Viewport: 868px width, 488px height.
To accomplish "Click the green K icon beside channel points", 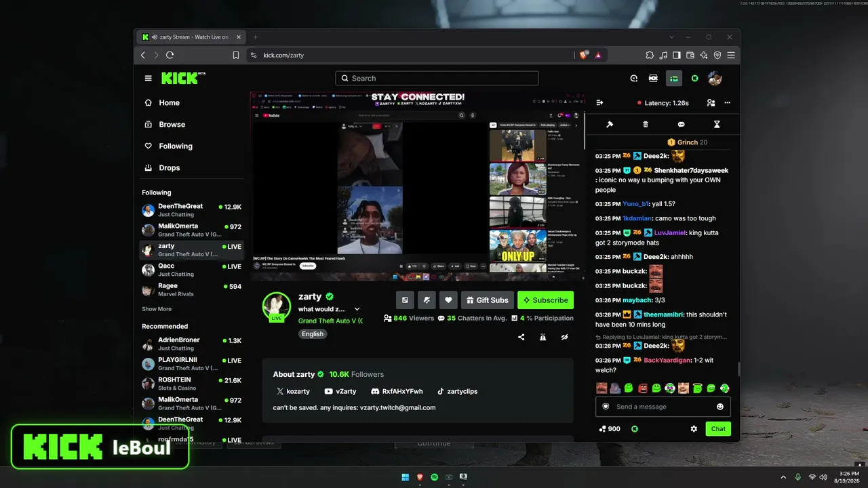I will point(635,428).
